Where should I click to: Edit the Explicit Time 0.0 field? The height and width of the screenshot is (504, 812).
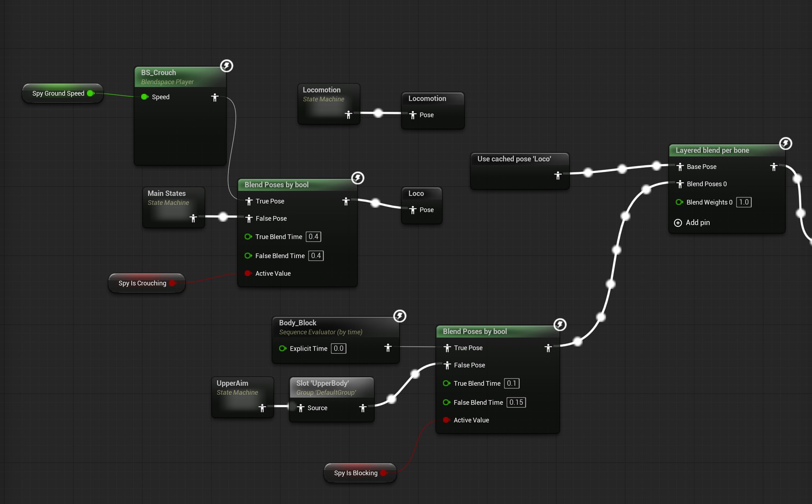[x=338, y=348]
